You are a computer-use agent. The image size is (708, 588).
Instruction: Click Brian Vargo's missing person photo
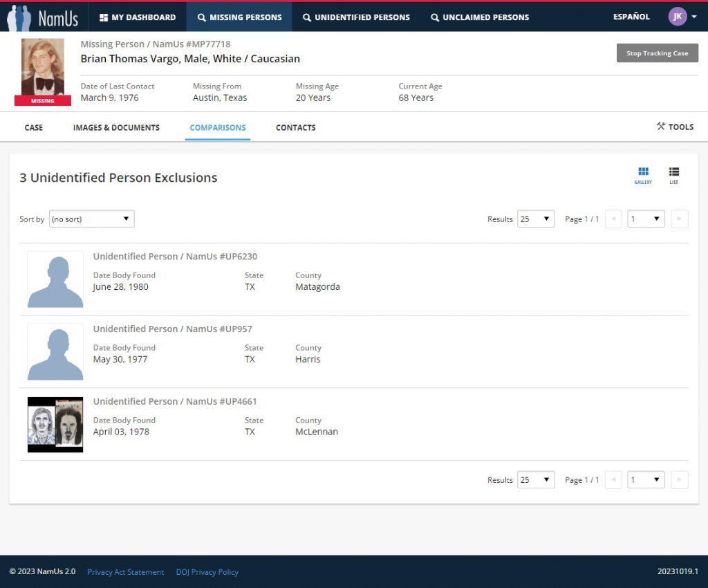click(x=43, y=68)
